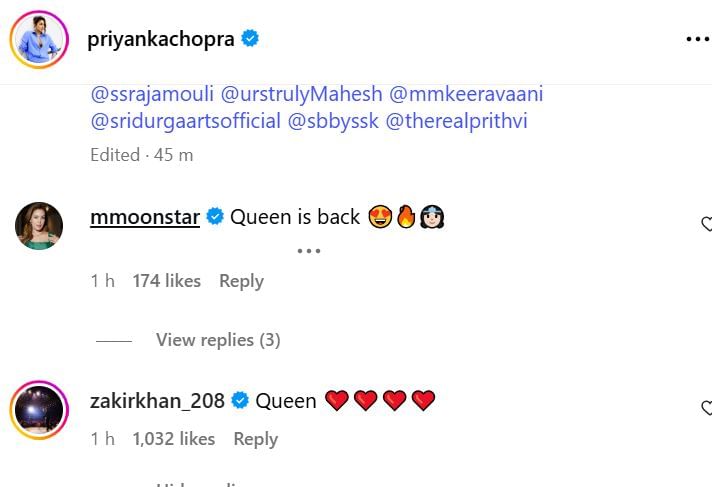The width and height of the screenshot is (712, 487).
Task: Click the verified badge beside priyankachopra
Action: tap(250, 39)
